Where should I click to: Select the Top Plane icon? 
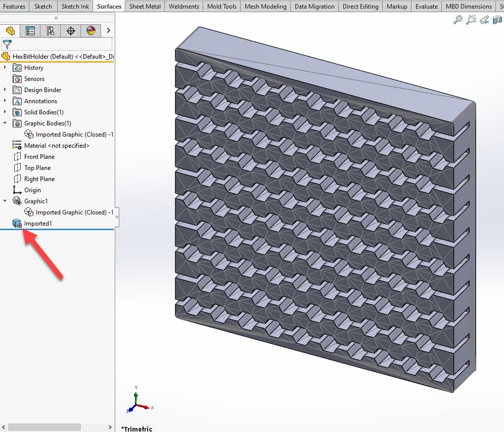17,168
